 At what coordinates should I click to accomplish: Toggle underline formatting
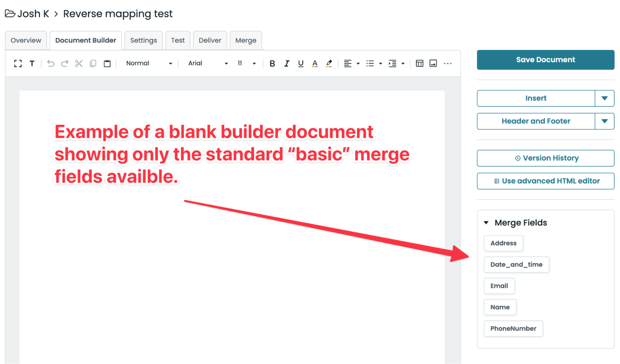(301, 64)
